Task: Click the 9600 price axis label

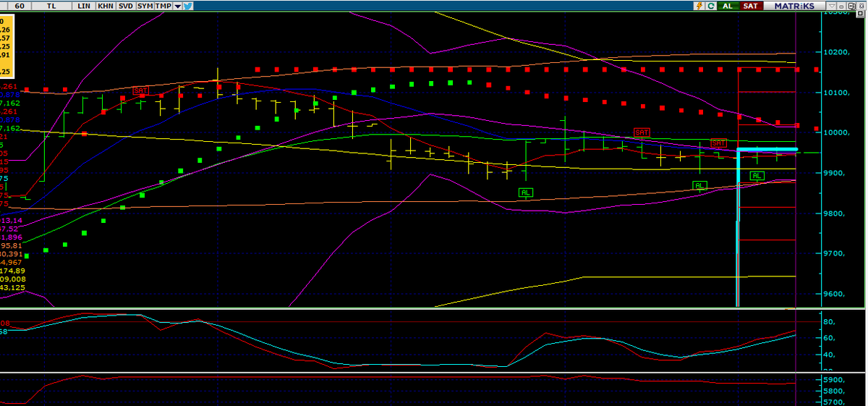Action: [x=835, y=295]
